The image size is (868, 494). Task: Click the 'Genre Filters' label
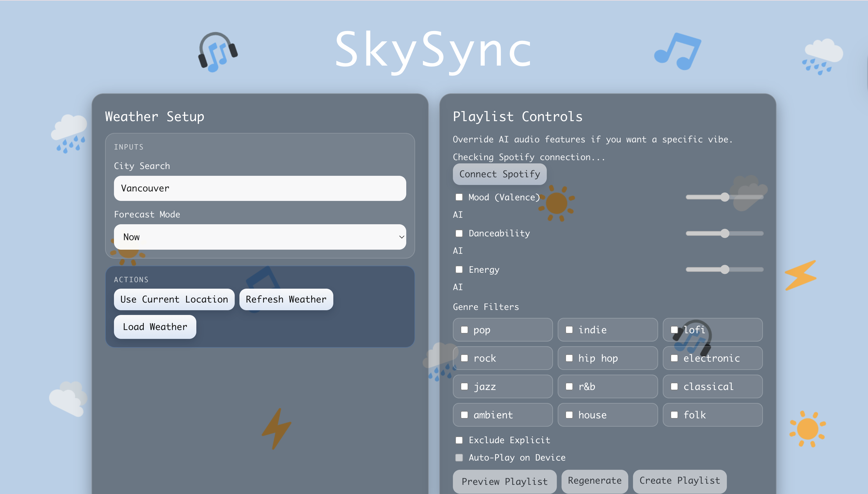point(486,307)
